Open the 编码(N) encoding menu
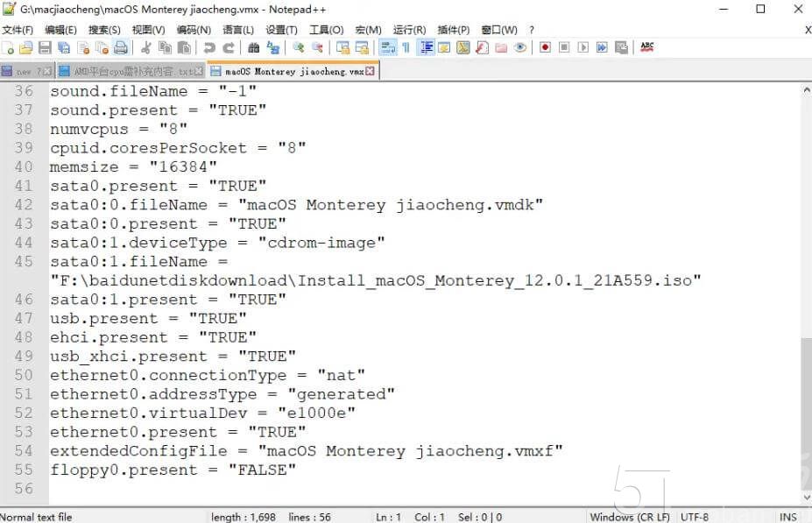The width and height of the screenshot is (812, 523). pos(196,29)
